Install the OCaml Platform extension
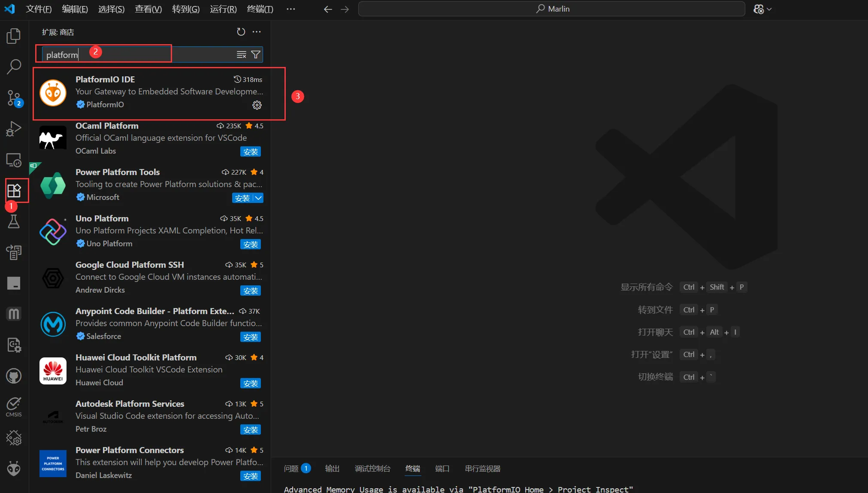 251,152
